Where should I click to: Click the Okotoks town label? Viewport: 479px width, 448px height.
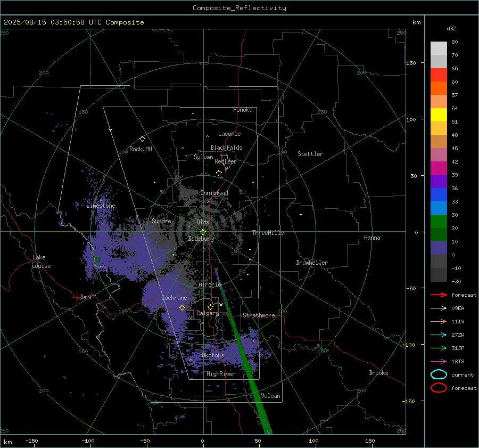coord(213,355)
